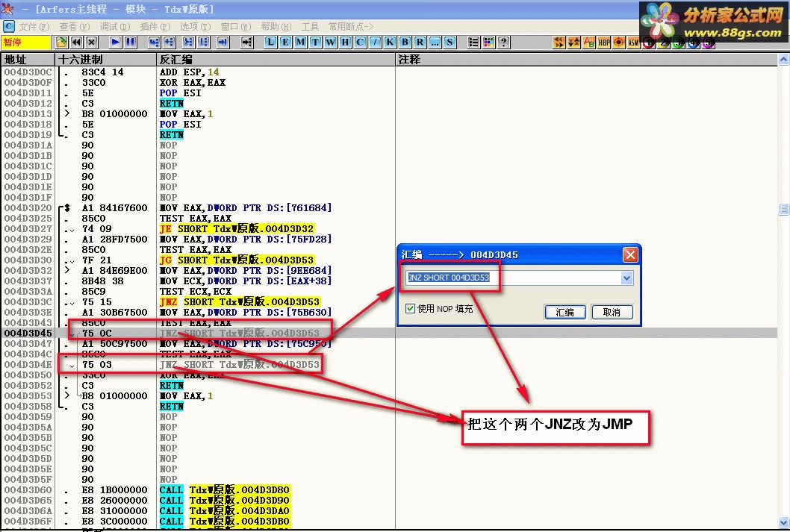Click the Step Into toolbar icon
Image resolution: width=790 pixels, height=532 pixels.
154,43
